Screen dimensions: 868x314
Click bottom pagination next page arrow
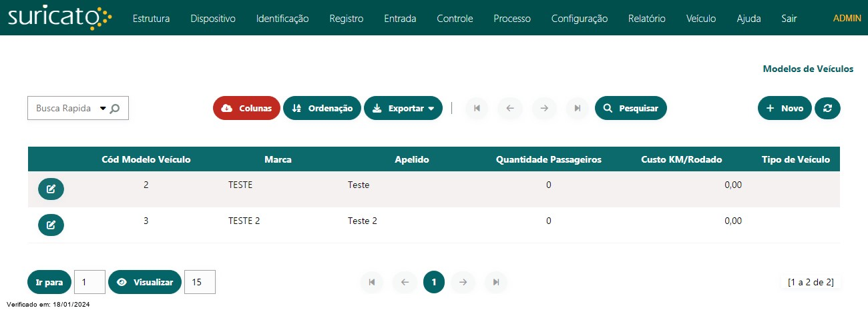pyautogui.click(x=463, y=282)
